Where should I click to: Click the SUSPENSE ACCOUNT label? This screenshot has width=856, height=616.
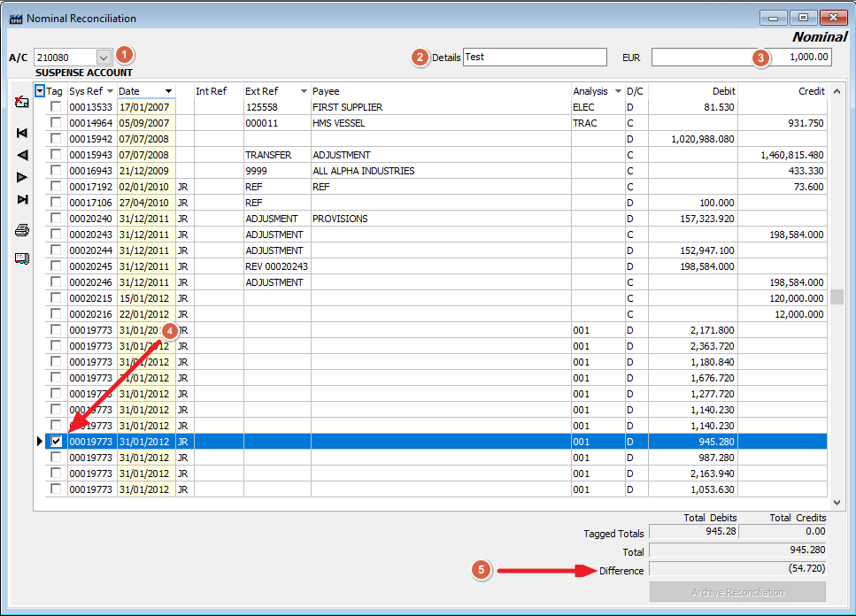tap(84, 73)
